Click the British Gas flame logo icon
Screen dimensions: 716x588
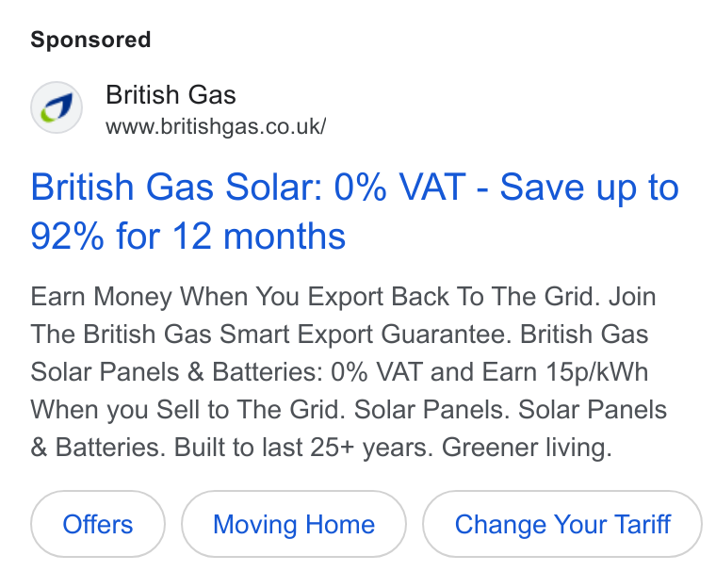[57, 107]
